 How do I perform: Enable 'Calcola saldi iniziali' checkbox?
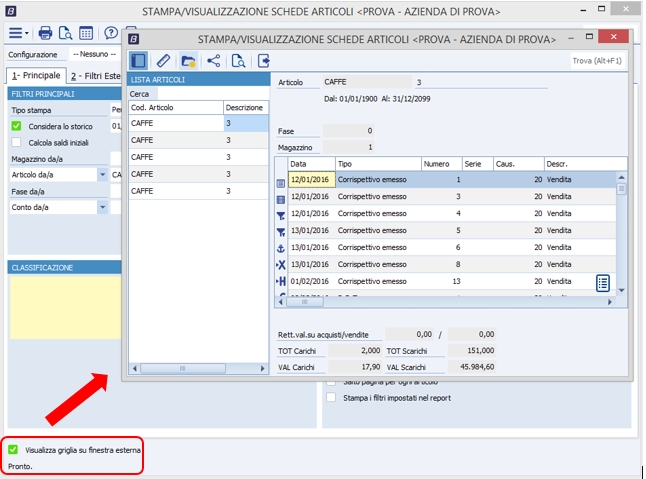click(16, 142)
